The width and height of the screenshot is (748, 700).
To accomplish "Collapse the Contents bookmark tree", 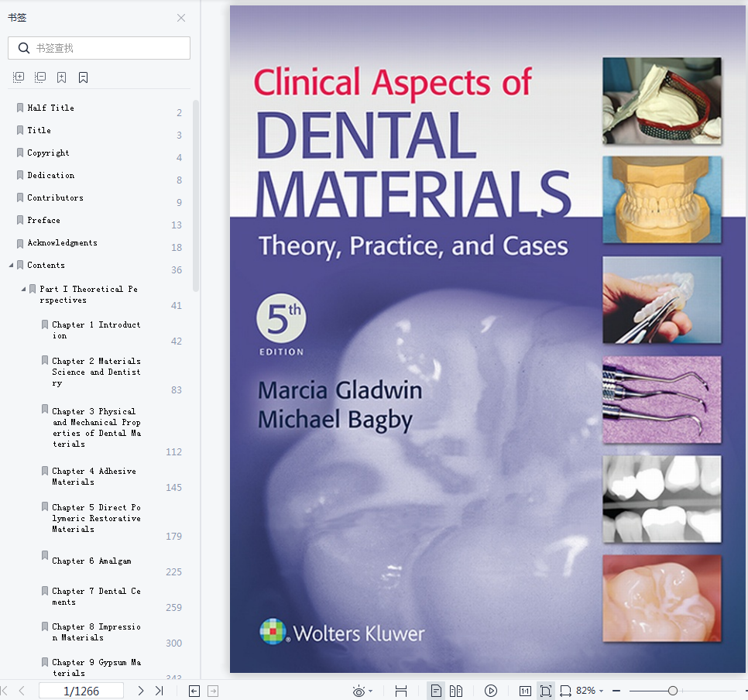I will tap(11, 265).
